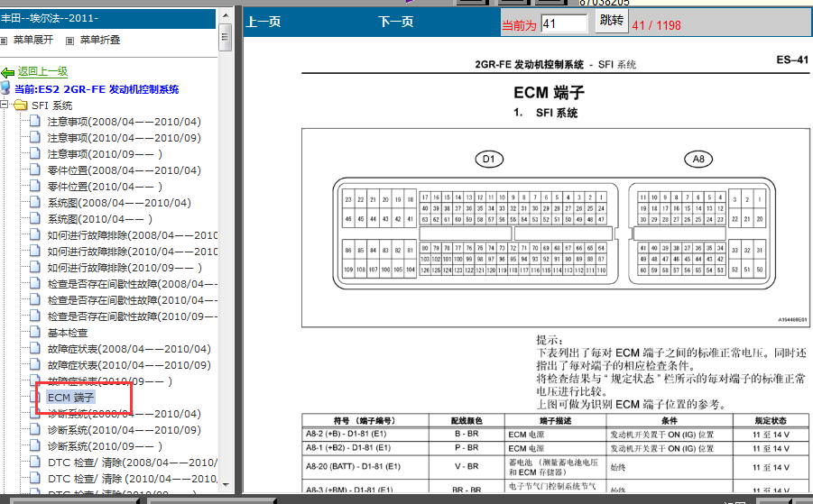The height and width of the screenshot is (504, 813).
Task: Click the A8-2 (+B) - D1-81 (E1) cell
Action: point(365,434)
